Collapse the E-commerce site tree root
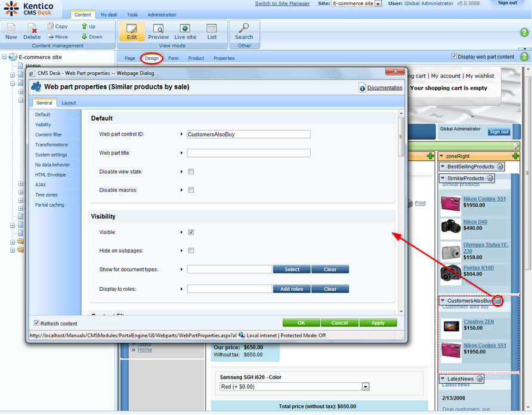This screenshot has width=532, height=415. [x=5, y=57]
